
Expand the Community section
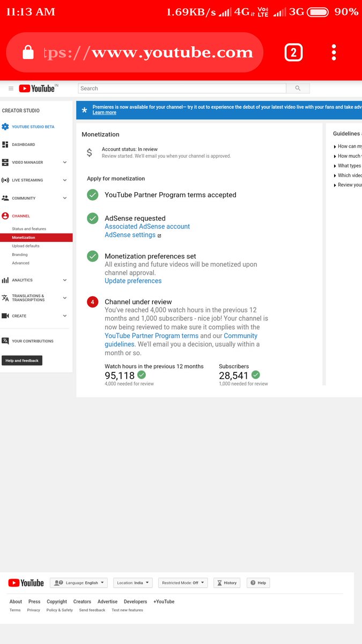click(x=65, y=198)
